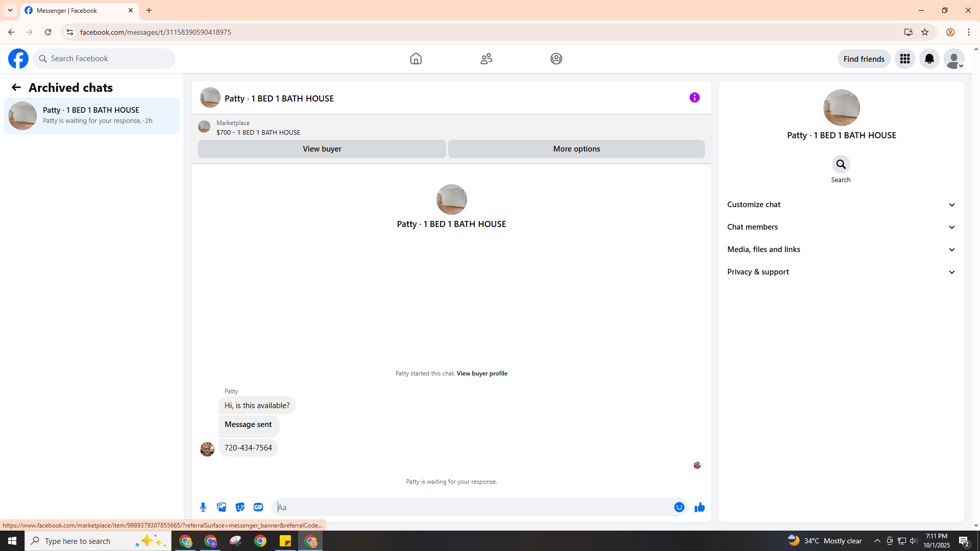Focus the Search Facebook box

105,59
